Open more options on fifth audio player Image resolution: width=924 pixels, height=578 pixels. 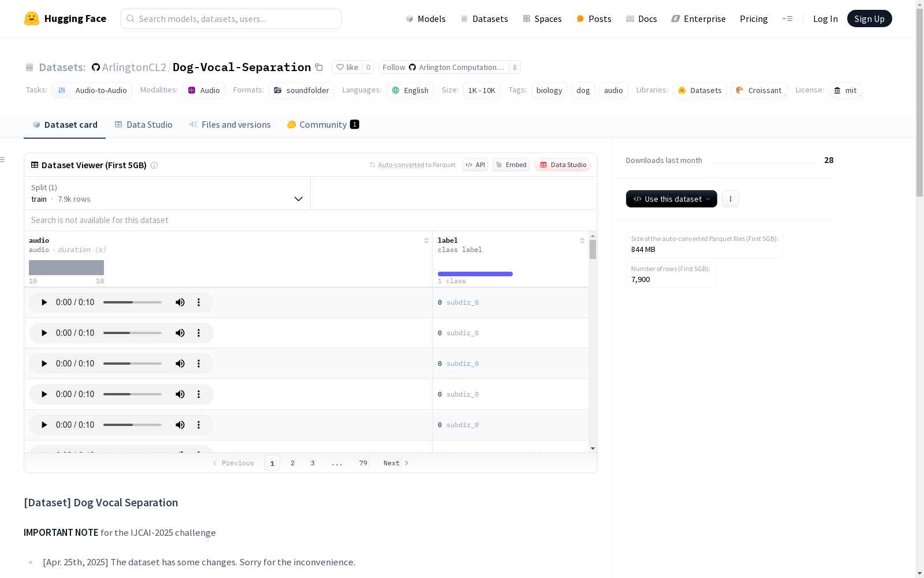pos(199,425)
